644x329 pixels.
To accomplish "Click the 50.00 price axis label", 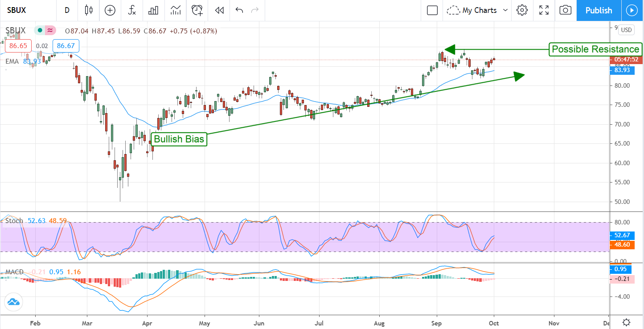I will (x=622, y=202).
